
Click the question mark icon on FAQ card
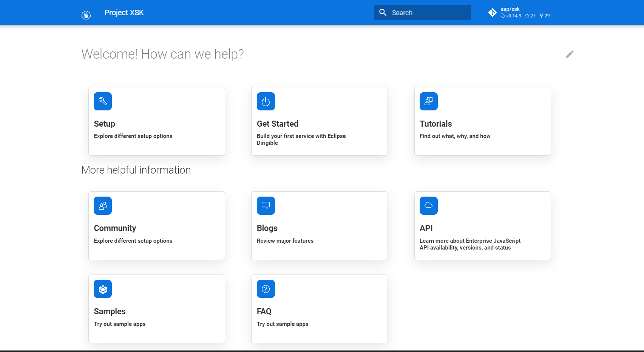(x=266, y=288)
